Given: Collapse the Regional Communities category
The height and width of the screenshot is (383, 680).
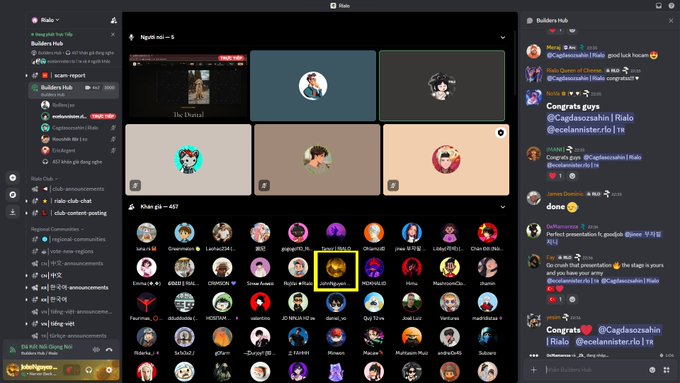Looking at the screenshot, I should tap(57, 229).
